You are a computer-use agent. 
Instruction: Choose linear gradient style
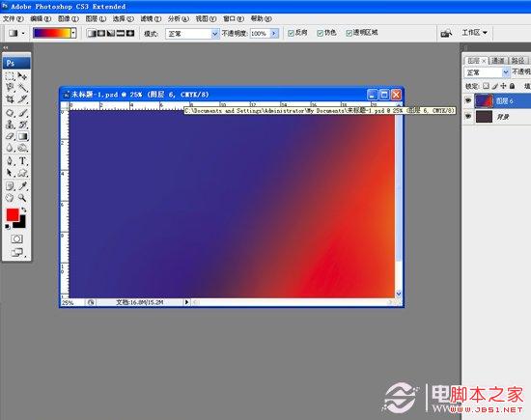click(x=91, y=33)
